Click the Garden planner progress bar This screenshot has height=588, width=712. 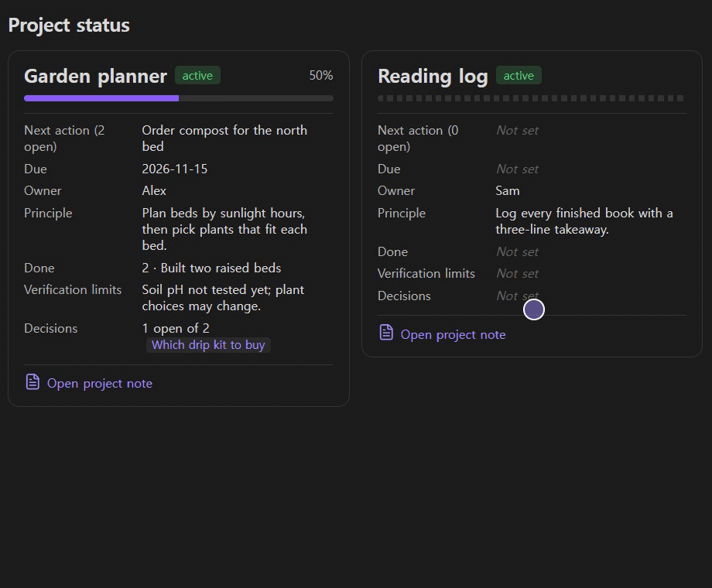(x=179, y=98)
